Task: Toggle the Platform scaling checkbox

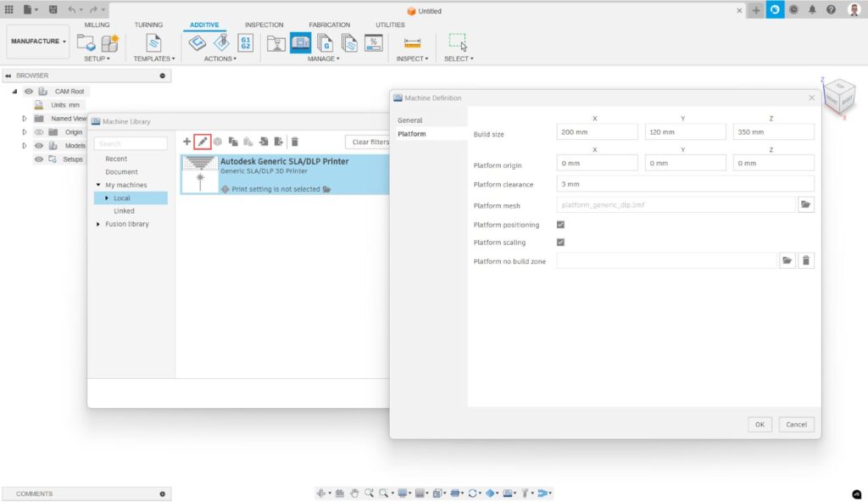Action: (x=560, y=243)
